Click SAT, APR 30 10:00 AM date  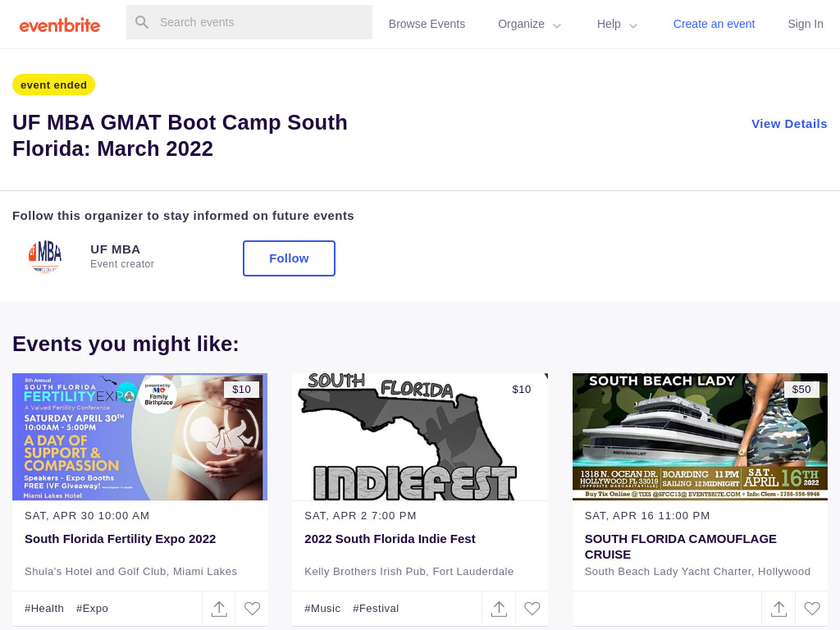[87, 516]
